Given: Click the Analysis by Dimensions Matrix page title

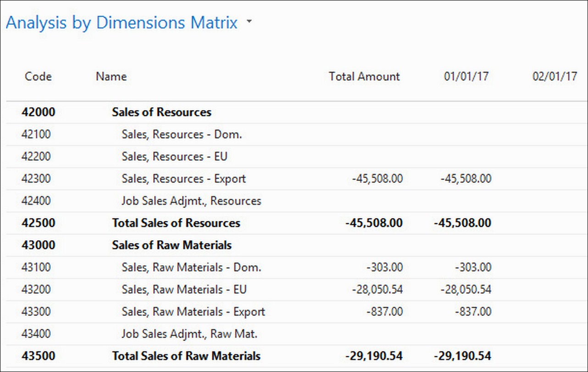Looking at the screenshot, I should 122,23.
